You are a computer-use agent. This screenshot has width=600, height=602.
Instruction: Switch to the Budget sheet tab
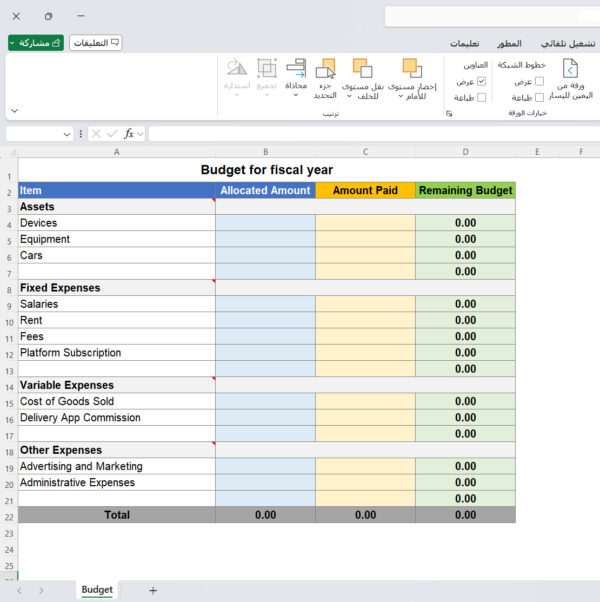(97, 590)
